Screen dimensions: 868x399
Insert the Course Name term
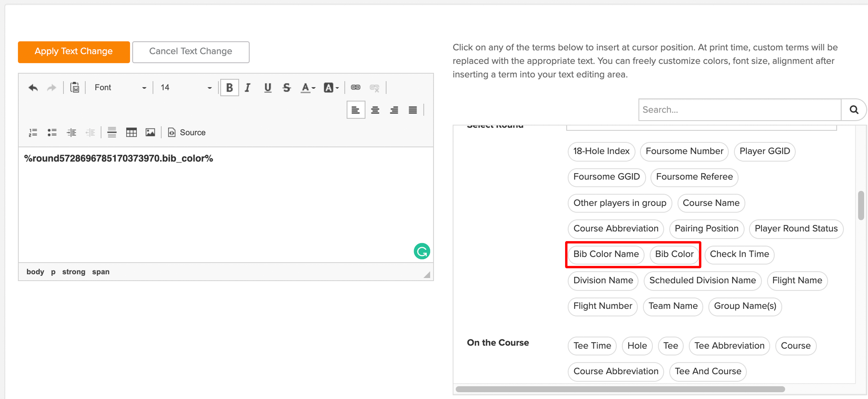[x=711, y=203]
